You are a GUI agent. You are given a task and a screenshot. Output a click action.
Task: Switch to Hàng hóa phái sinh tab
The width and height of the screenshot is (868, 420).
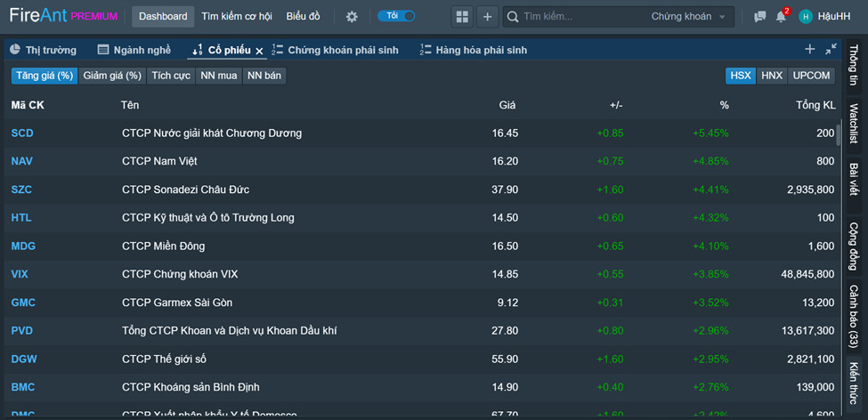coord(474,51)
